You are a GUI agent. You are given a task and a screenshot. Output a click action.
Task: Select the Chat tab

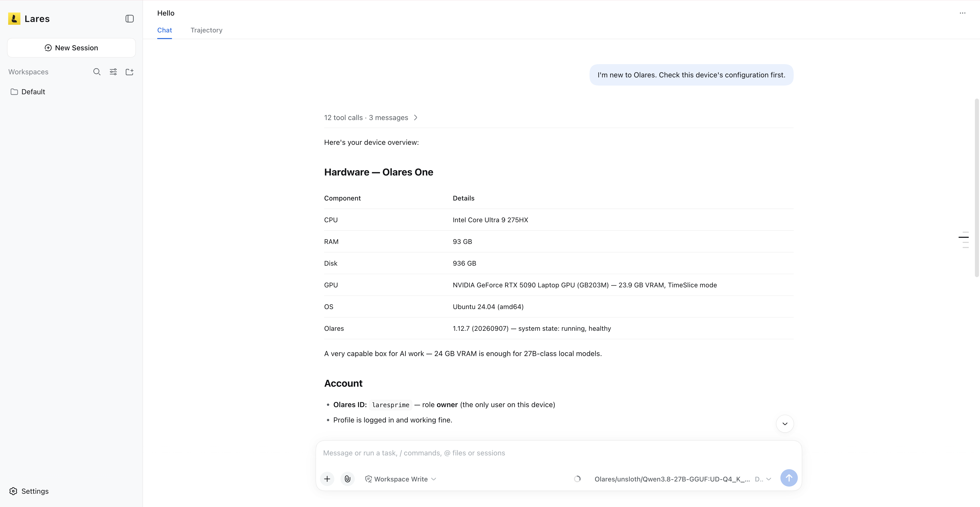(164, 30)
